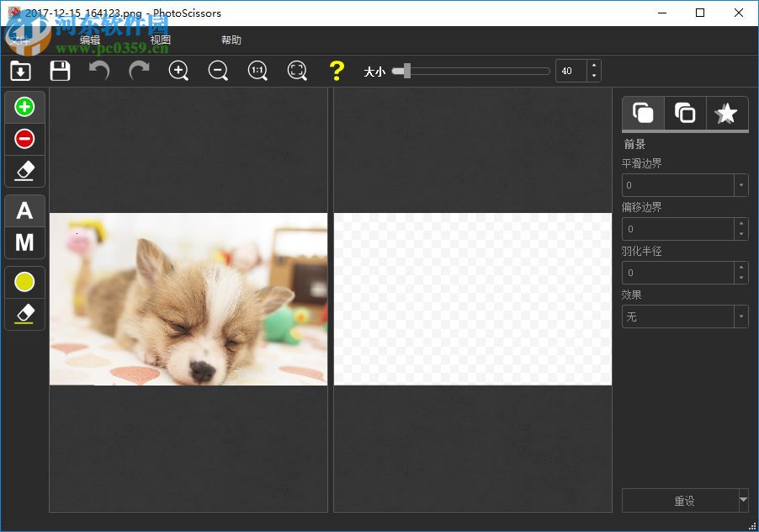Expand the 重设 reset button dropdown arrow
The width and height of the screenshot is (759, 532).
click(743, 500)
